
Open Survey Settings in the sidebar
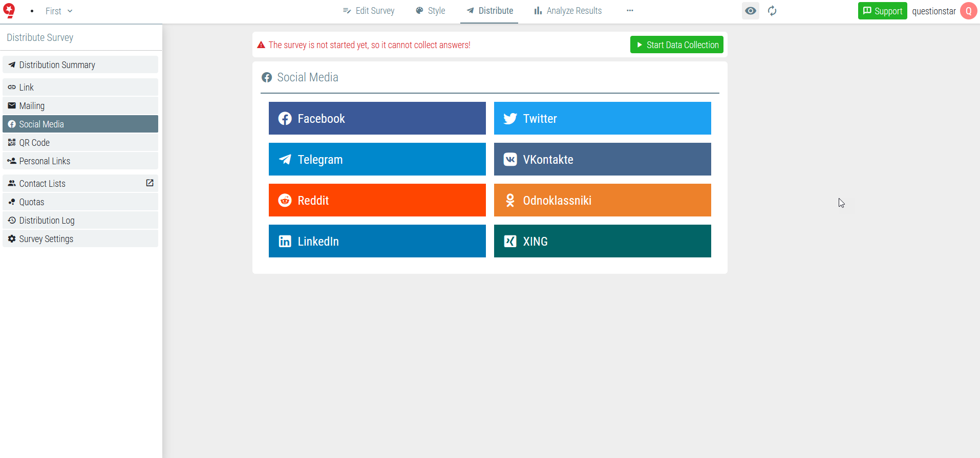point(80,239)
